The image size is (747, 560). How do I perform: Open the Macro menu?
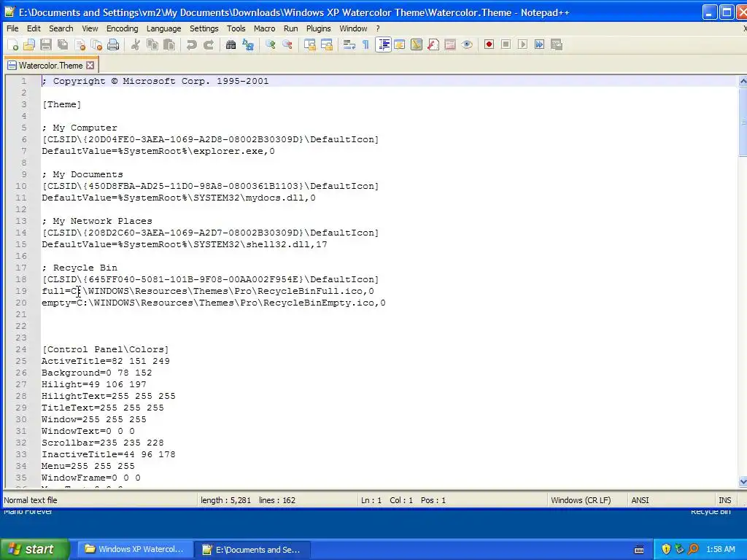[x=264, y=28]
